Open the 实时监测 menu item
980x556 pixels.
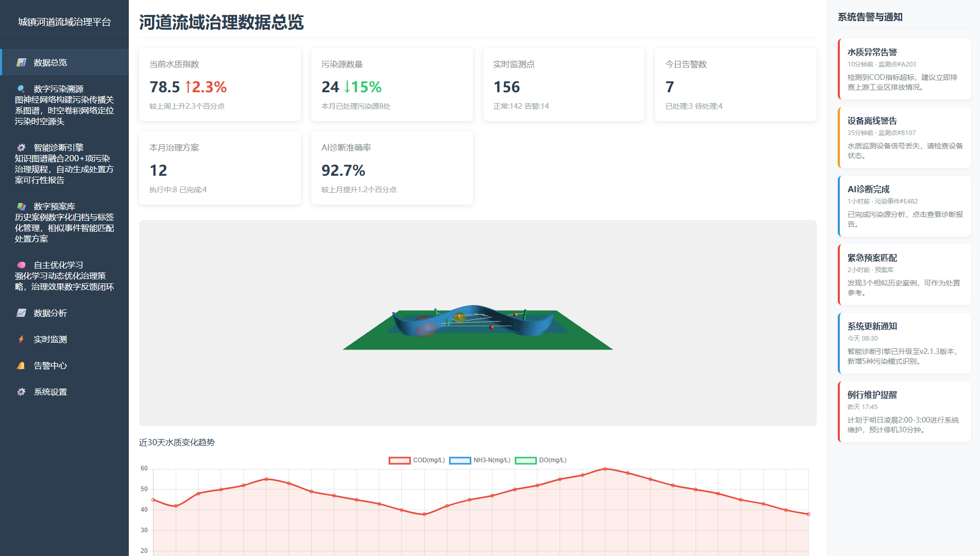pos(50,340)
